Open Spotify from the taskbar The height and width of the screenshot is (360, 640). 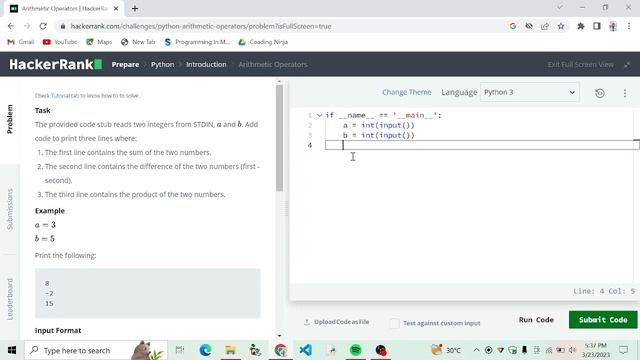[x=356, y=350]
